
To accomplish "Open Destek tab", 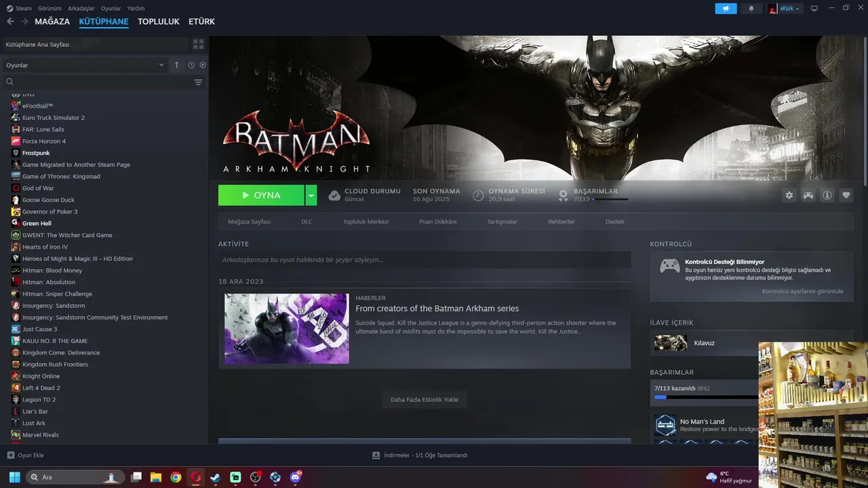I will coord(615,222).
